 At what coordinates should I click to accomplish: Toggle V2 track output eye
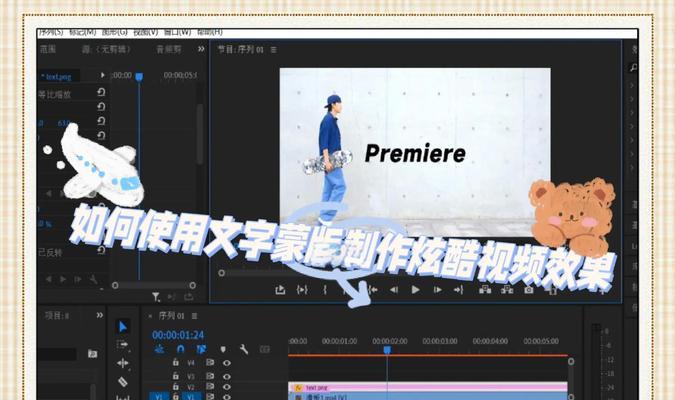[x=226, y=387]
